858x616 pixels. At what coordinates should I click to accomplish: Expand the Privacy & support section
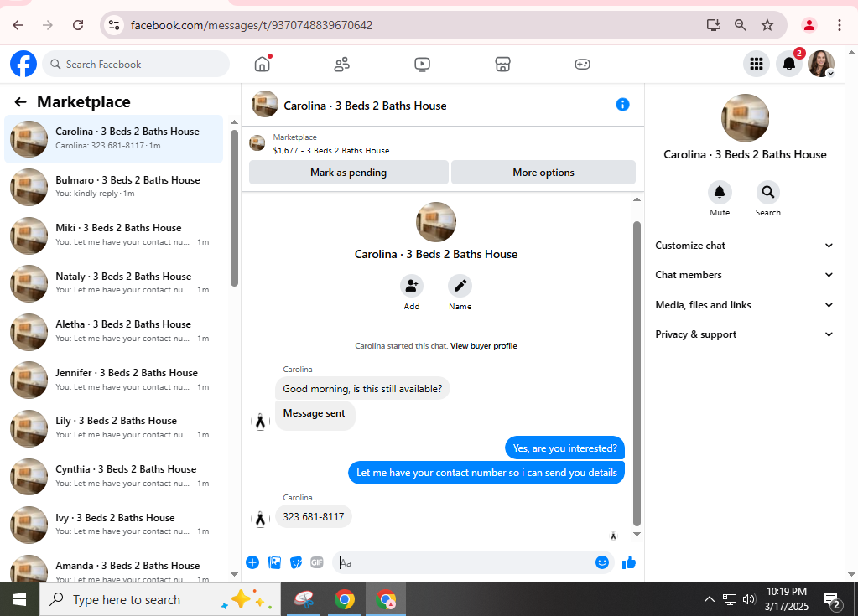pos(744,334)
